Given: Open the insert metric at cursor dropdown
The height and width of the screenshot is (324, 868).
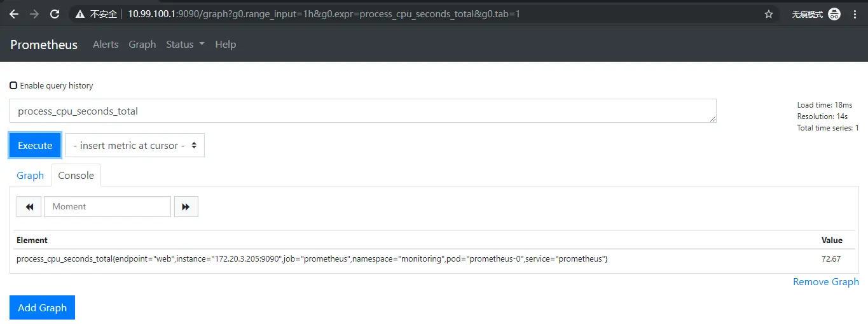Looking at the screenshot, I should click(135, 145).
